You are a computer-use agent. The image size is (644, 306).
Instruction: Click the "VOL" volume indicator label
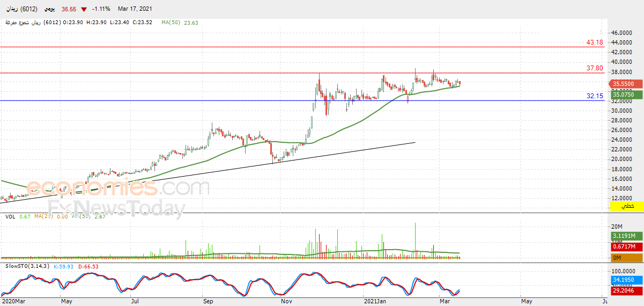(10, 216)
